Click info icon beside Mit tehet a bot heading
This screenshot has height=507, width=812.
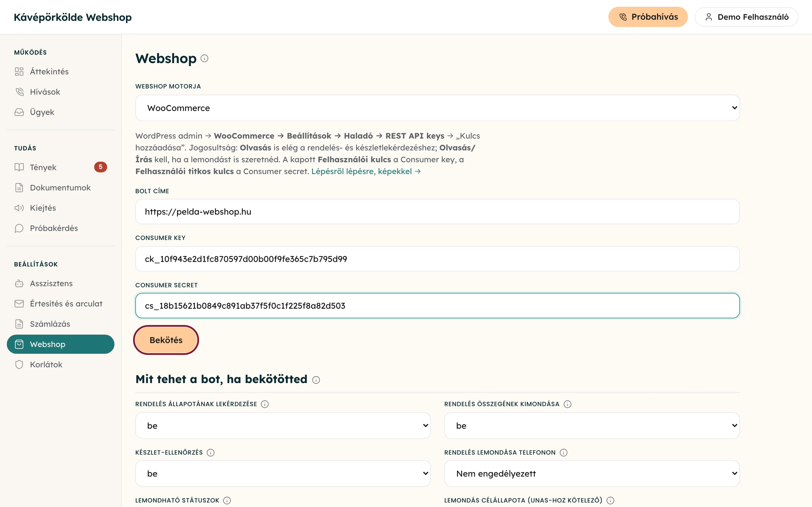pos(316,380)
